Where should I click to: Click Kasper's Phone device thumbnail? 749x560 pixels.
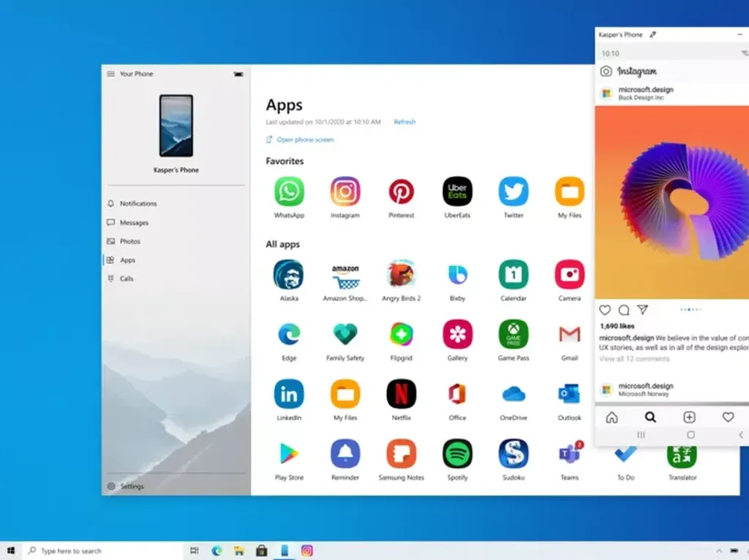pos(176,126)
